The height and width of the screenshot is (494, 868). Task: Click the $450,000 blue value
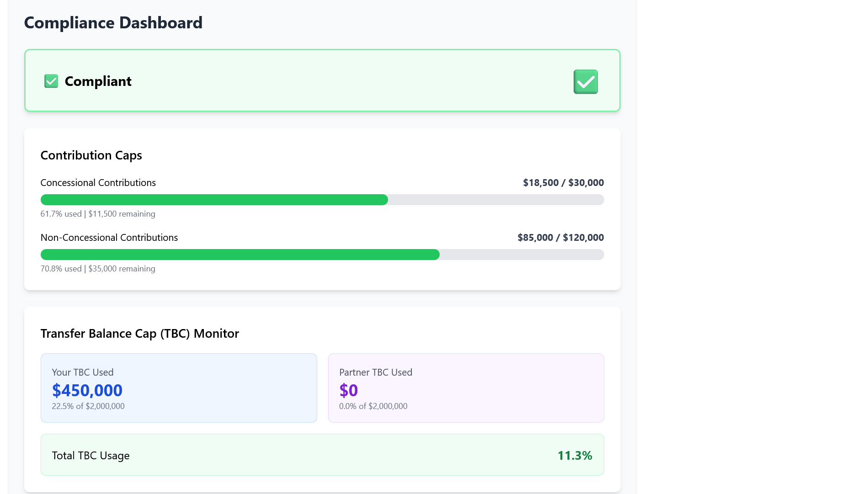point(87,390)
